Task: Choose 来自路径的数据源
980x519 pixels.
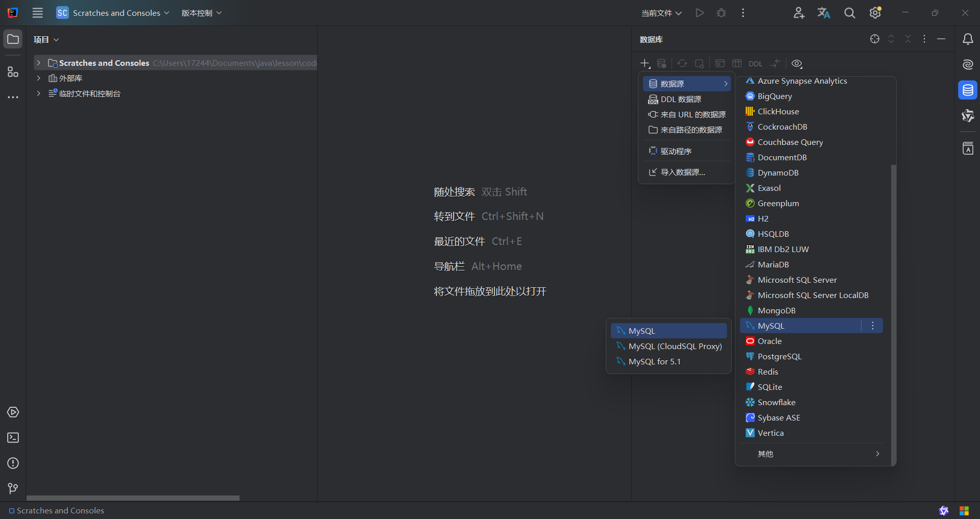Action: point(687,130)
